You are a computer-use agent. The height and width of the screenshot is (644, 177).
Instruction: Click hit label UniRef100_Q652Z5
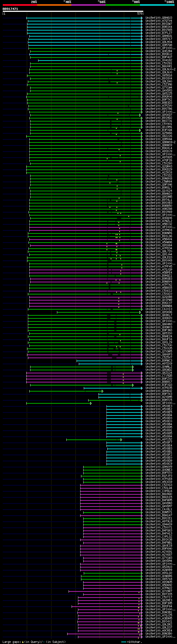pyautogui.click(x=159, y=93)
